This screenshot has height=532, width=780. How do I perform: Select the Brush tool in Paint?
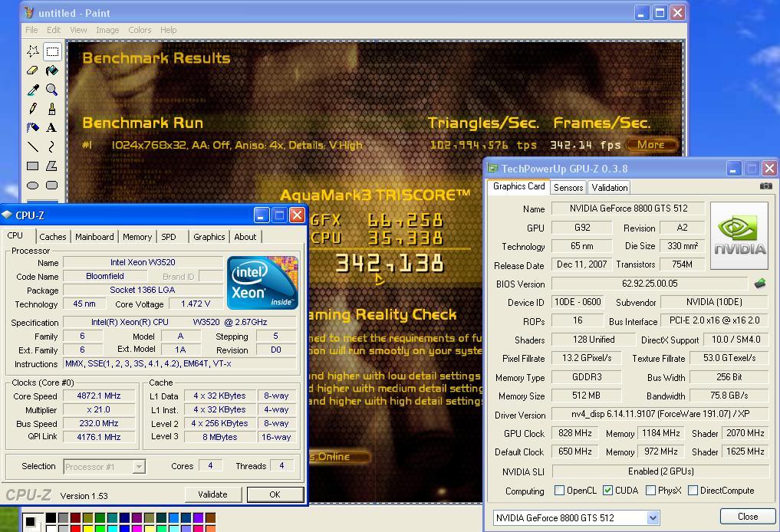[51, 108]
